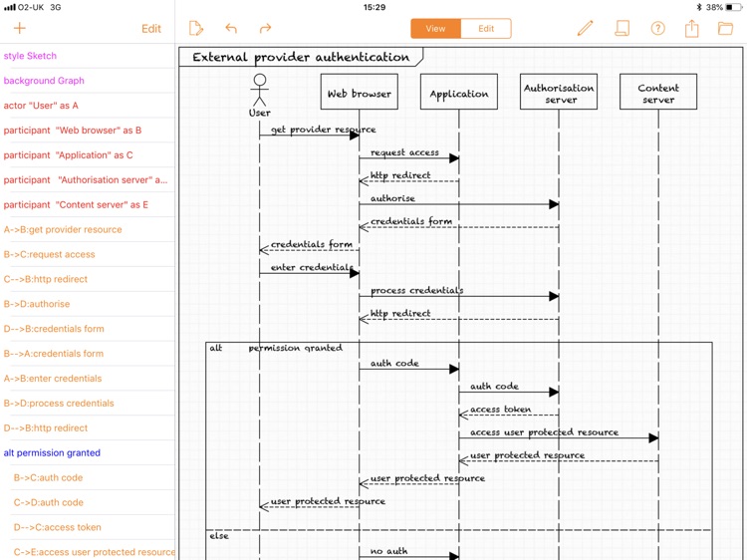Tap the plus icon to add a line
This screenshot has width=747, height=560.
[20, 28]
